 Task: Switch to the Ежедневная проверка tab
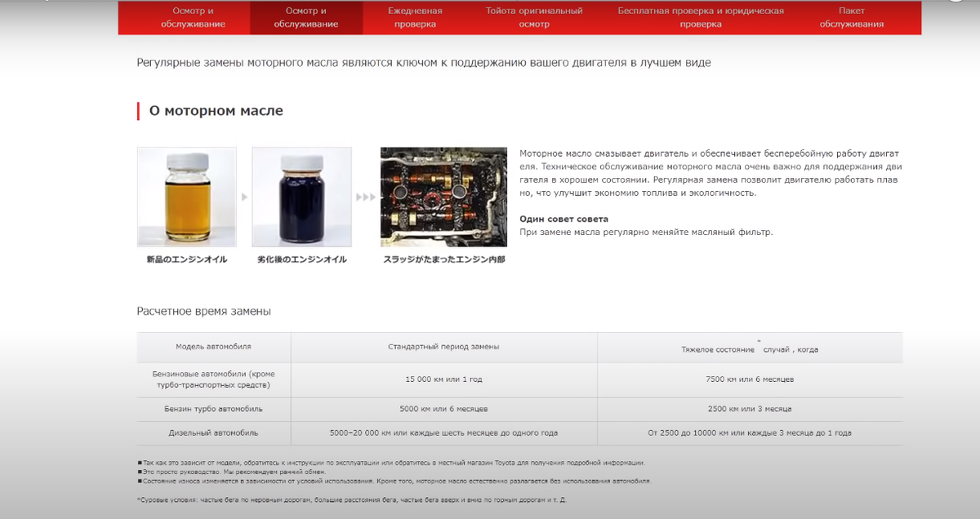(x=415, y=17)
